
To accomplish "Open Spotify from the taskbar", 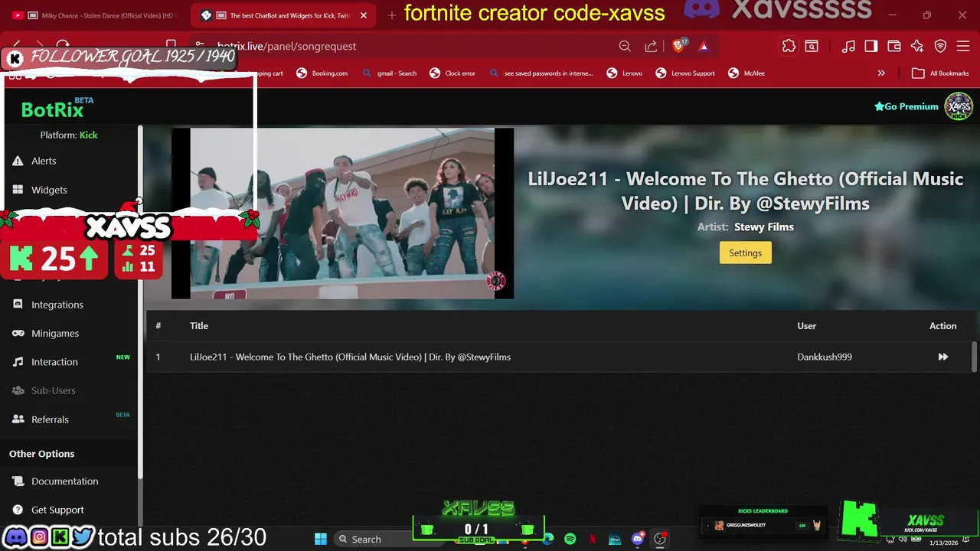I will [570, 539].
